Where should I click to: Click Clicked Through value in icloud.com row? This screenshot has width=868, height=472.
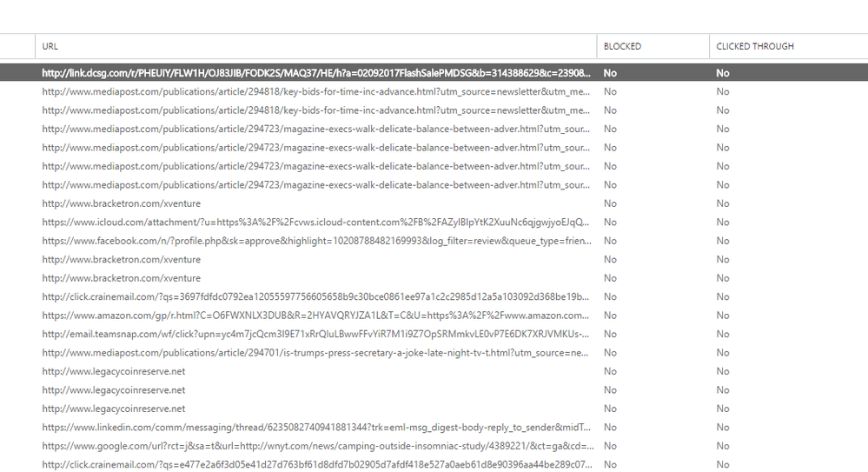(722, 223)
